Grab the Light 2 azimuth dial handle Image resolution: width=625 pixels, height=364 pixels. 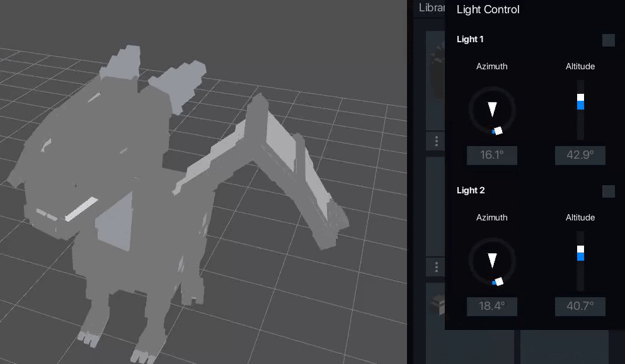click(498, 282)
